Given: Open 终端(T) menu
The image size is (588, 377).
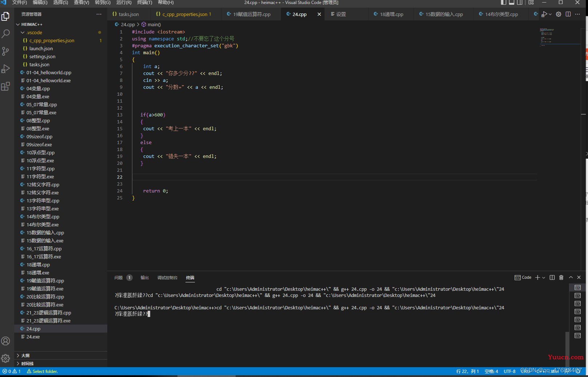Looking at the screenshot, I should (x=144, y=3).
